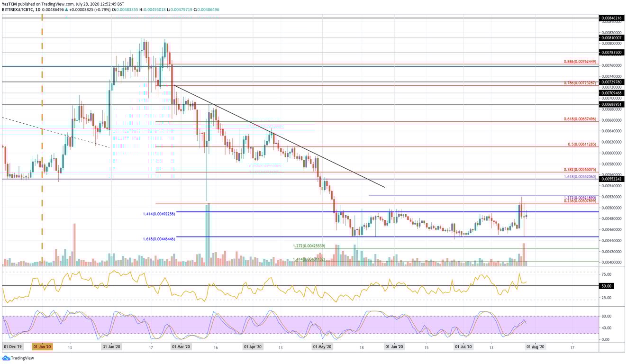Image resolution: width=627 pixels, height=364 pixels.
Task: Click the open price value 0.00483355
Action: pyautogui.click(x=128, y=9)
